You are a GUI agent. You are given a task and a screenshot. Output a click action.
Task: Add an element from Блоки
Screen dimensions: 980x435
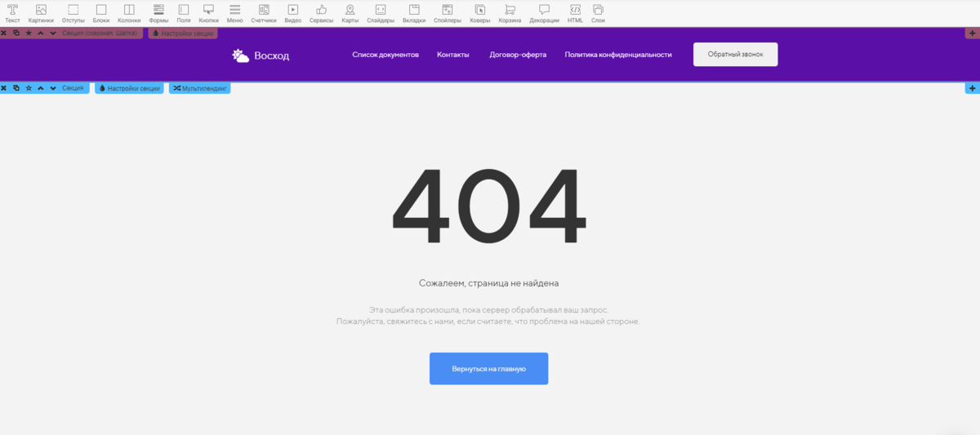click(x=101, y=13)
